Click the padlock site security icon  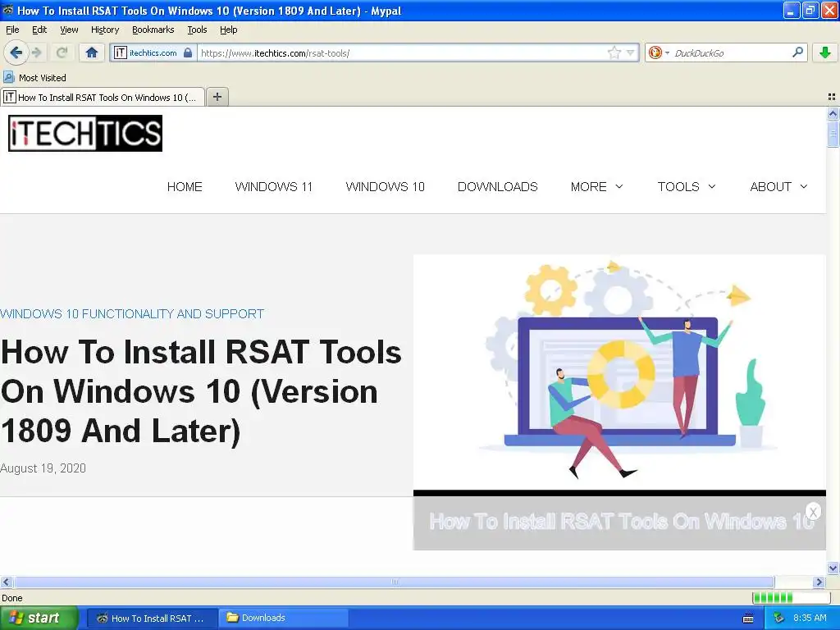click(x=188, y=52)
